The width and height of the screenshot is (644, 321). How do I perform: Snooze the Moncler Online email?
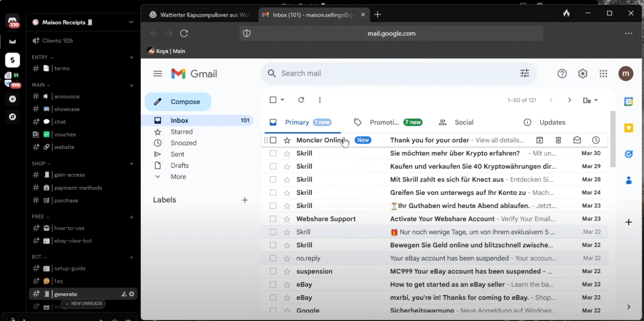click(596, 140)
